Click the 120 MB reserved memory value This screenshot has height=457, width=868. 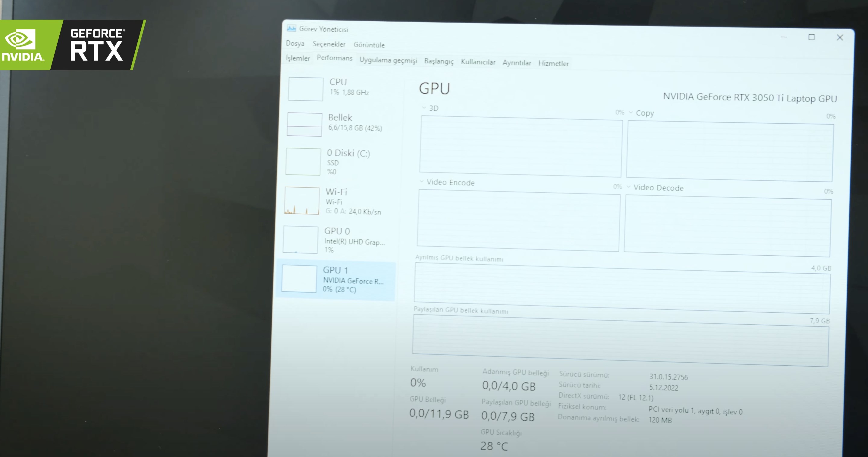660,420
